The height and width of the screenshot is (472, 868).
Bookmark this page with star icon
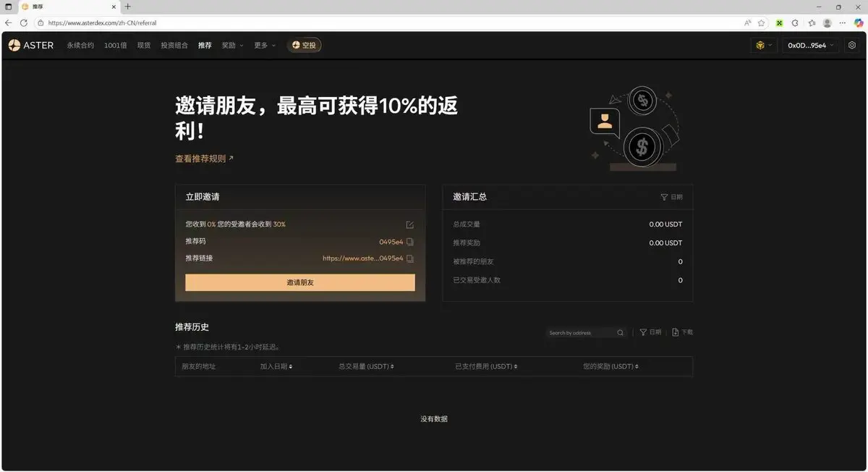(x=761, y=23)
